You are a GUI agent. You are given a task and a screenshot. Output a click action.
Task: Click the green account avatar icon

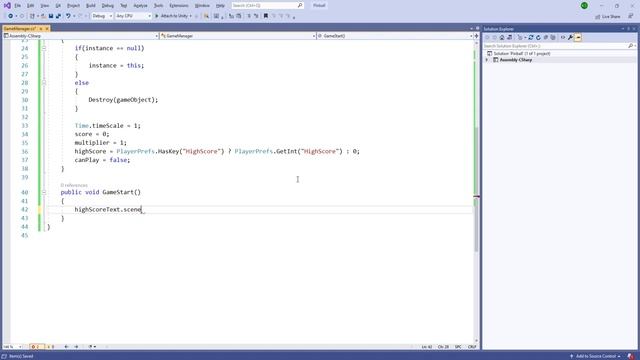(584, 6)
